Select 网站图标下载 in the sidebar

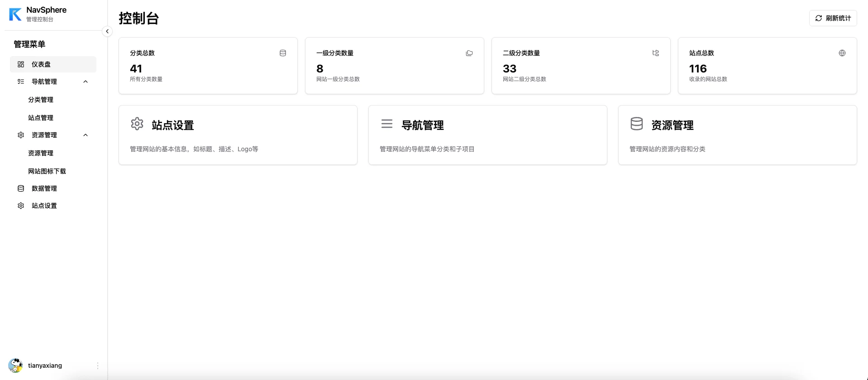pyautogui.click(x=47, y=171)
